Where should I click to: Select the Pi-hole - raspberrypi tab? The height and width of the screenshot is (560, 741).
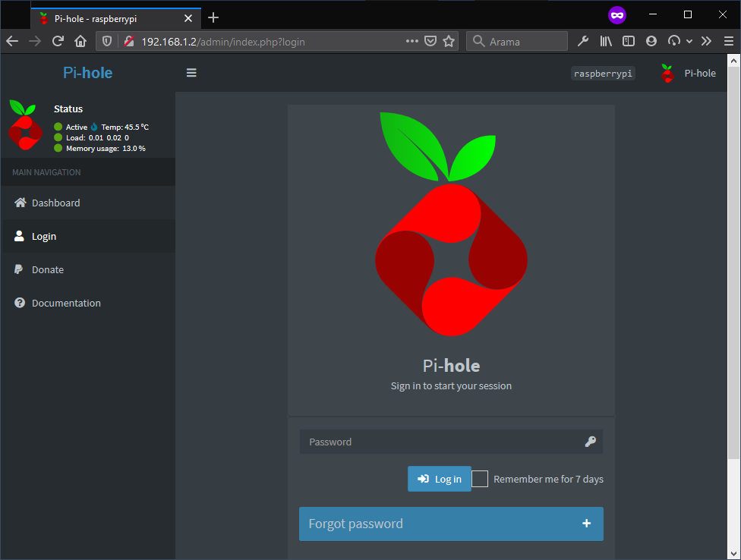tap(115, 18)
